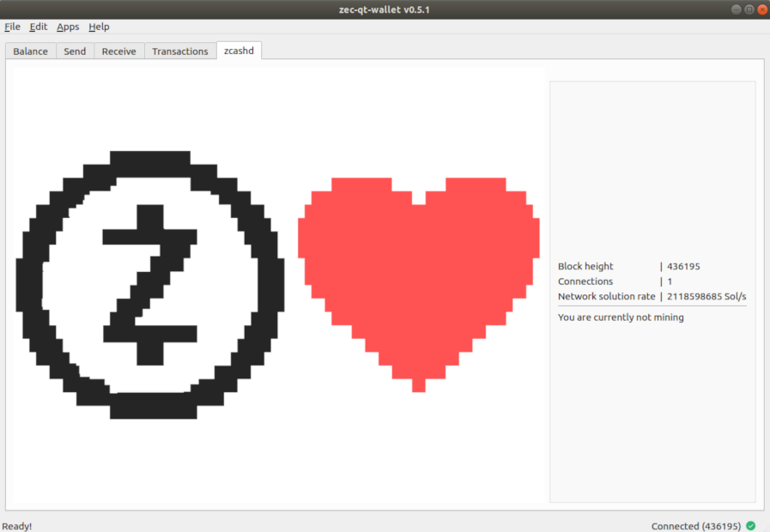Minimize the wallet window
770x532 pixels.
click(x=737, y=9)
